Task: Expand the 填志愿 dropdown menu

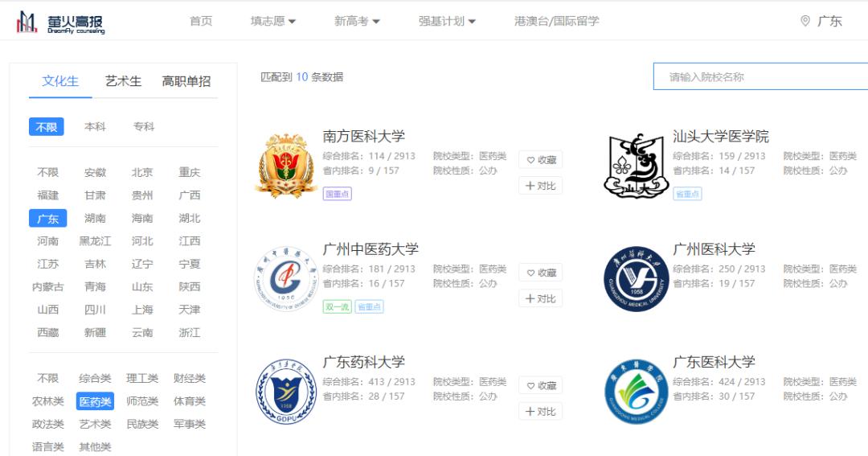Action: click(273, 21)
